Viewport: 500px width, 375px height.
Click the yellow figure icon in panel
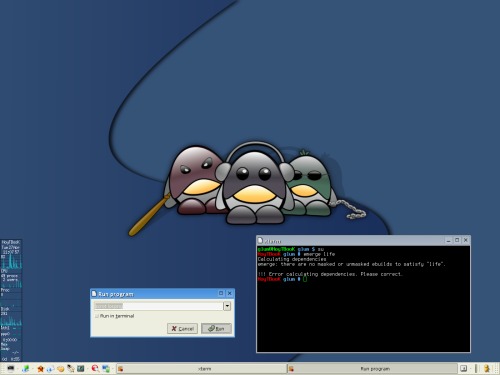point(487,368)
